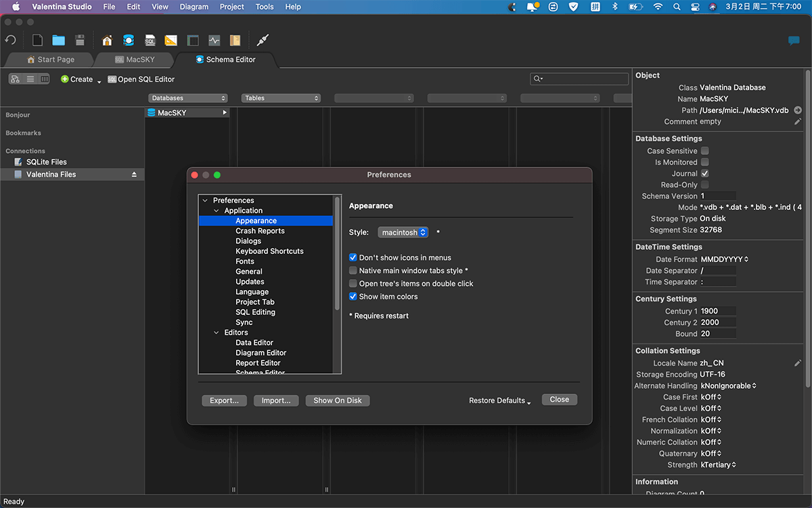Uncheck "Don't show icons in menus"
The height and width of the screenshot is (508, 812).
coord(353,258)
